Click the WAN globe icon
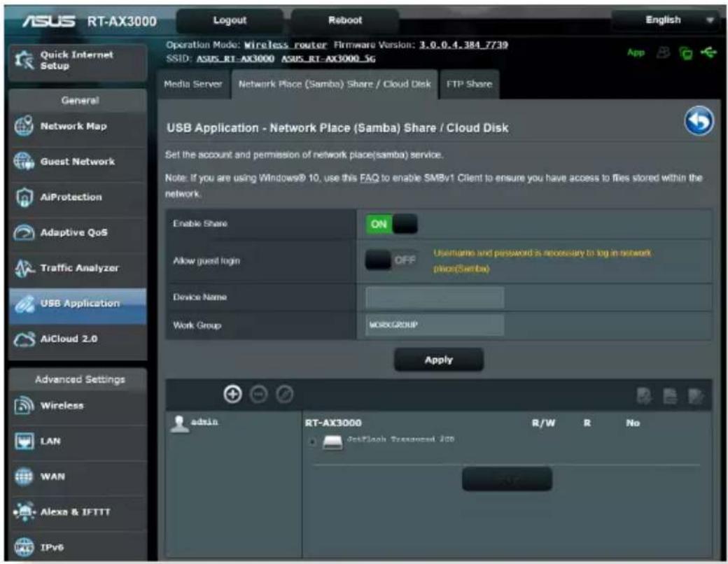This screenshot has width=728, height=564. pyautogui.click(x=24, y=477)
